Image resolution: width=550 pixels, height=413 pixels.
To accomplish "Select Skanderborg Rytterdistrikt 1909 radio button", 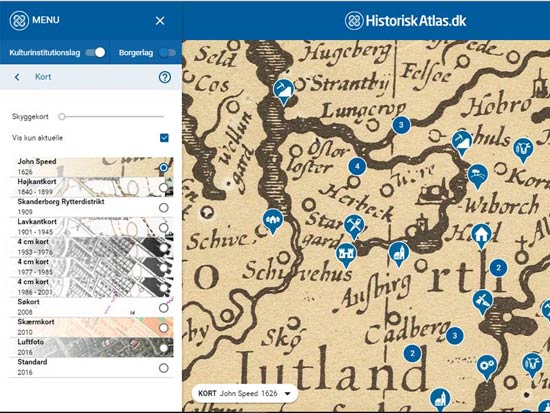I will pos(163,207).
